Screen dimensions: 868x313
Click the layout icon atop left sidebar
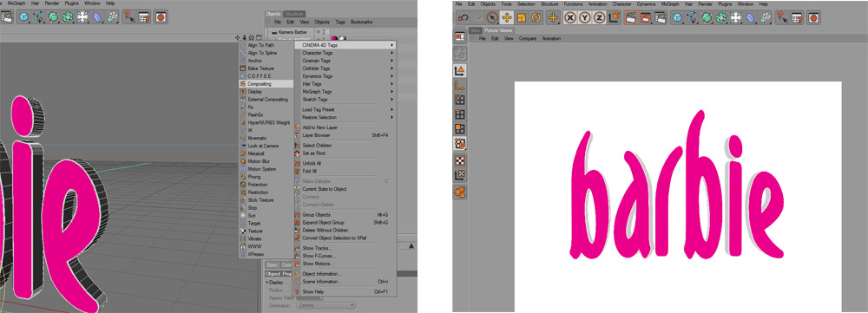coord(459,37)
